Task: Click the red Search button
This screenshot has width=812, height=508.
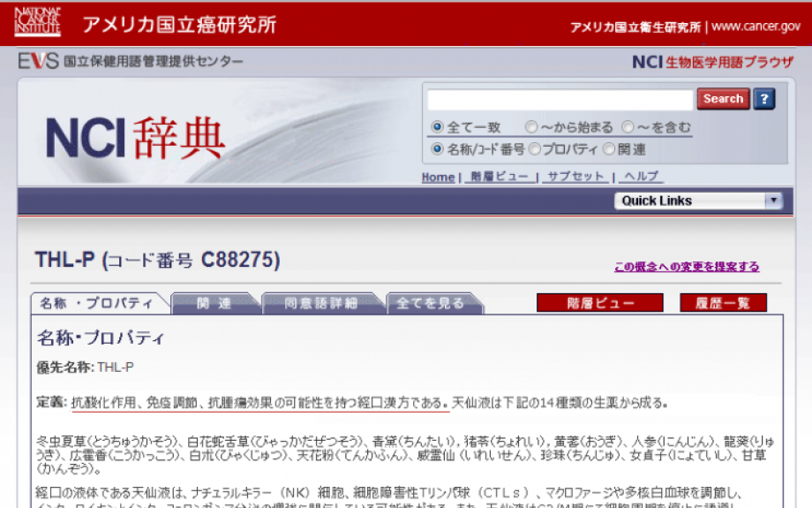Action: 724,99
